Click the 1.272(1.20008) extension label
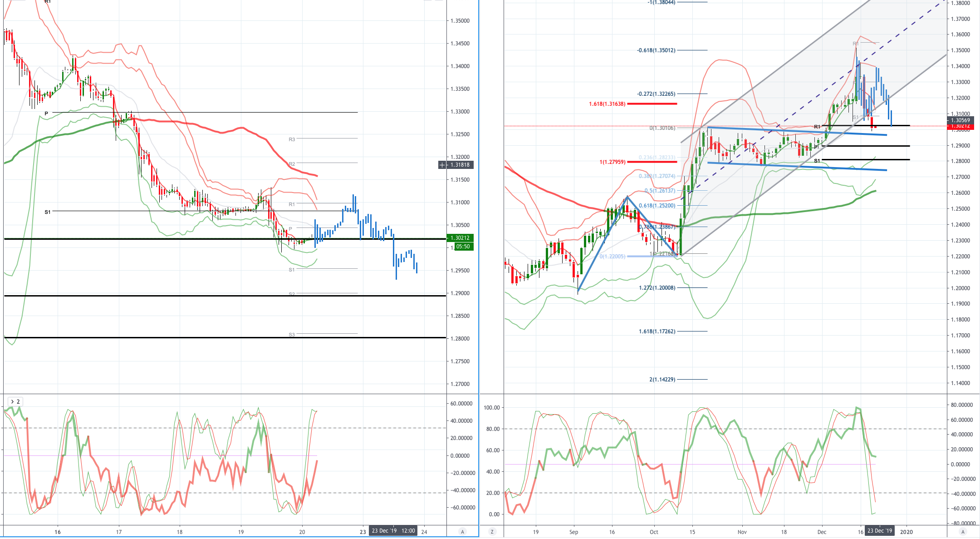Image resolution: width=980 pixels, height=539 pixels. click(x=657, y=288)
